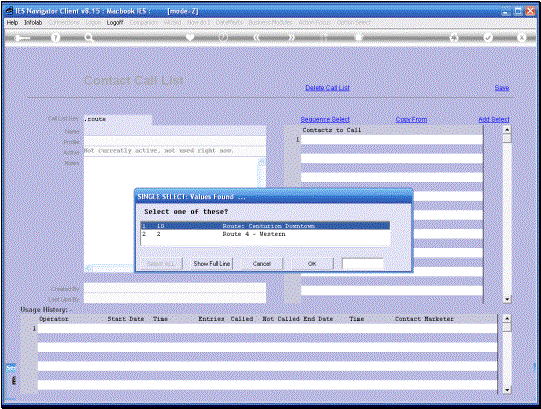This screenshot has width=541, height=409.
Task: Click the heart favorites icon
Action: tap(190, 37)
